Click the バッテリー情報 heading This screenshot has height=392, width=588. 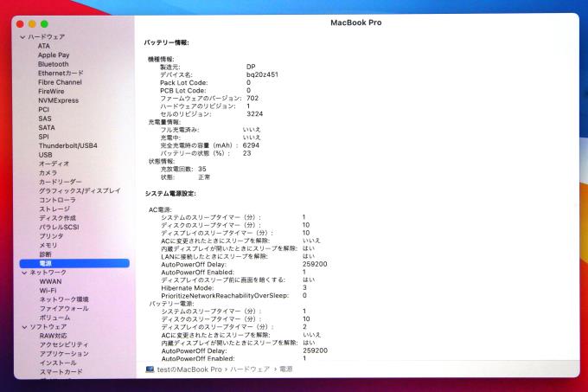click(x=167, y=42)
